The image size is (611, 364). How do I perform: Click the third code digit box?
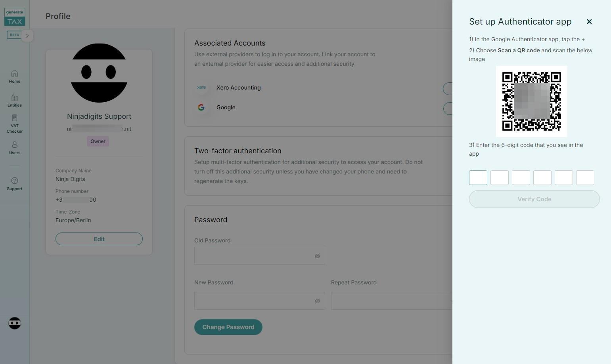pos(521,177)
